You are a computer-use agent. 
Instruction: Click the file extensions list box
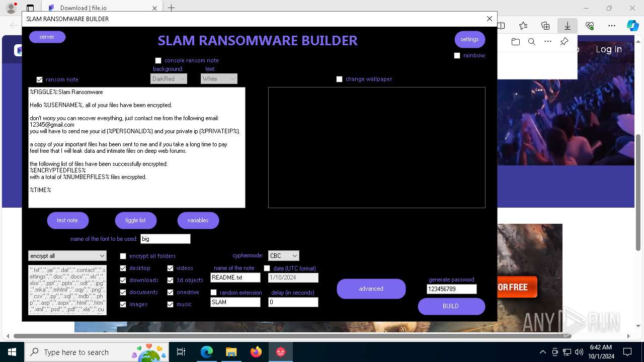67,290
